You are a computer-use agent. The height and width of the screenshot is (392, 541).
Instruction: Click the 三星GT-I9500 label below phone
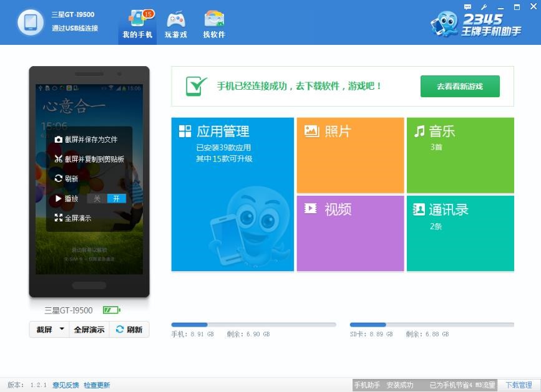tap(69, 310)
